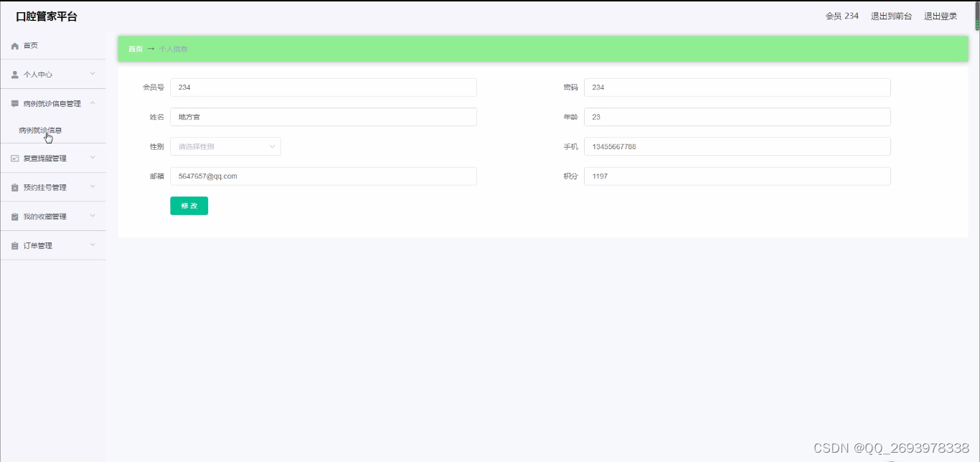Click the clipboard icon beside 预约挂号管理
This screenshot has height=462, width=980.
point(15,188)
